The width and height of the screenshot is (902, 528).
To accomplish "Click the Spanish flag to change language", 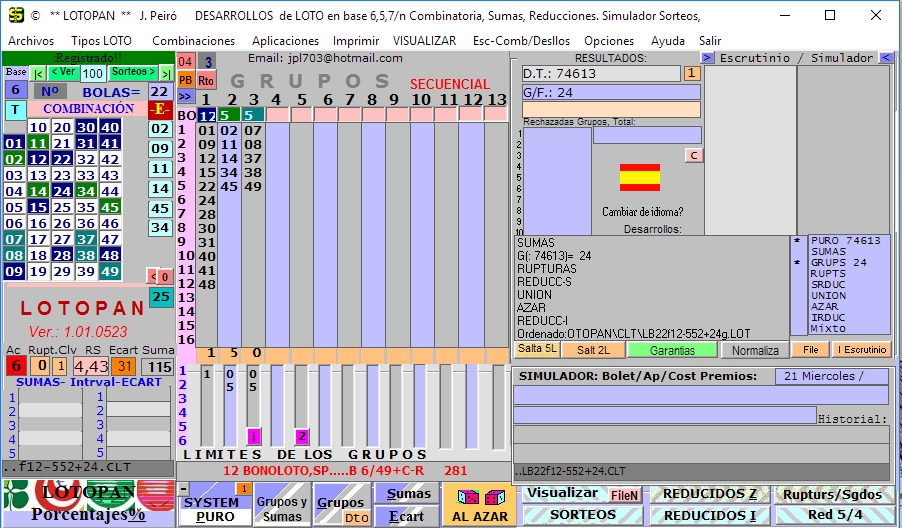I will tap(640, 178).
